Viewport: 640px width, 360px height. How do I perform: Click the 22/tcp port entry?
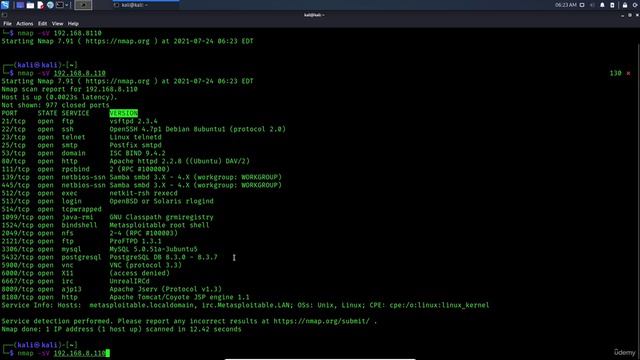[13, 129]
